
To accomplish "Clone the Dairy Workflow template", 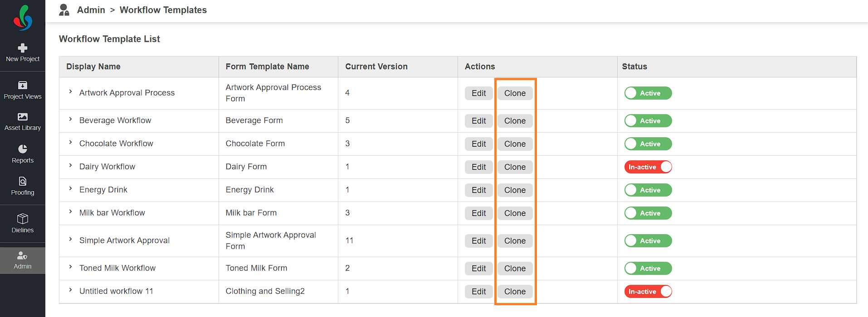I will point(515,167).
